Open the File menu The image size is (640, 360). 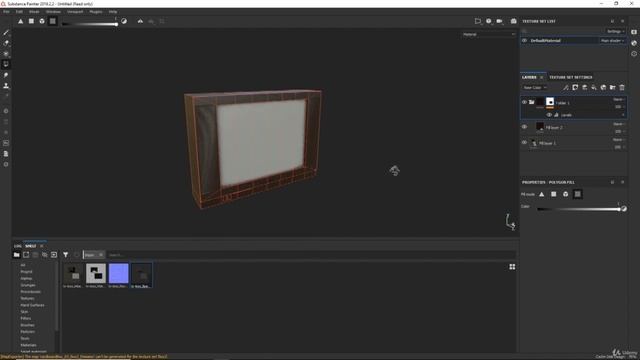click(6, 12)
